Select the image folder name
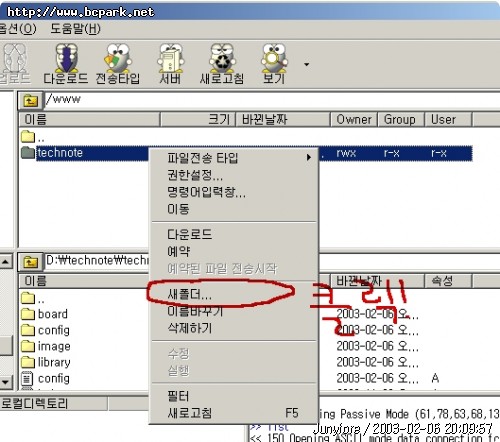This screenshot has width=500, height=442. tap(54, 346)
